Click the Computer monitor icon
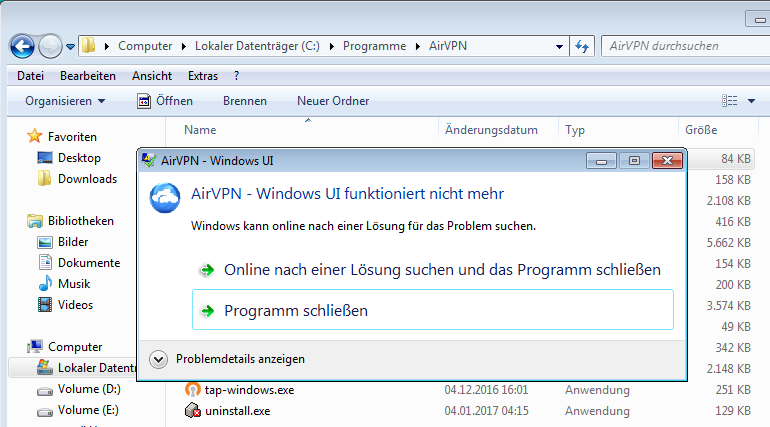 coord(35,347)
